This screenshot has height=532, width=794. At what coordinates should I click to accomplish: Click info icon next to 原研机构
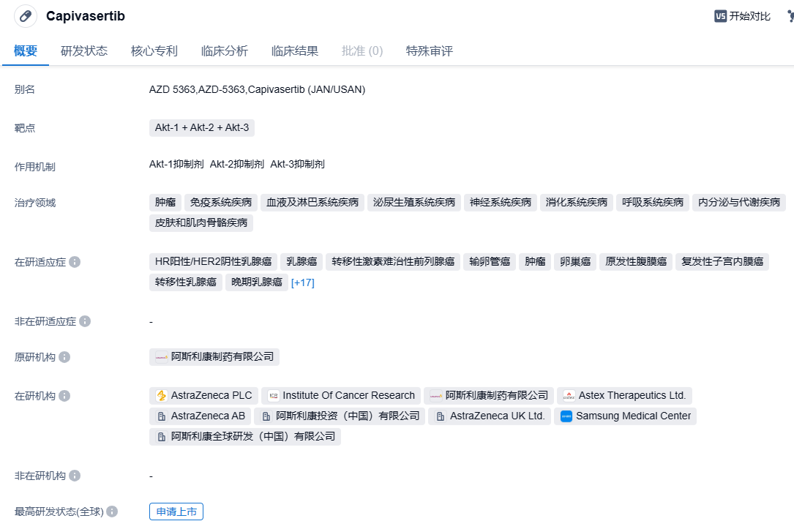64,357
